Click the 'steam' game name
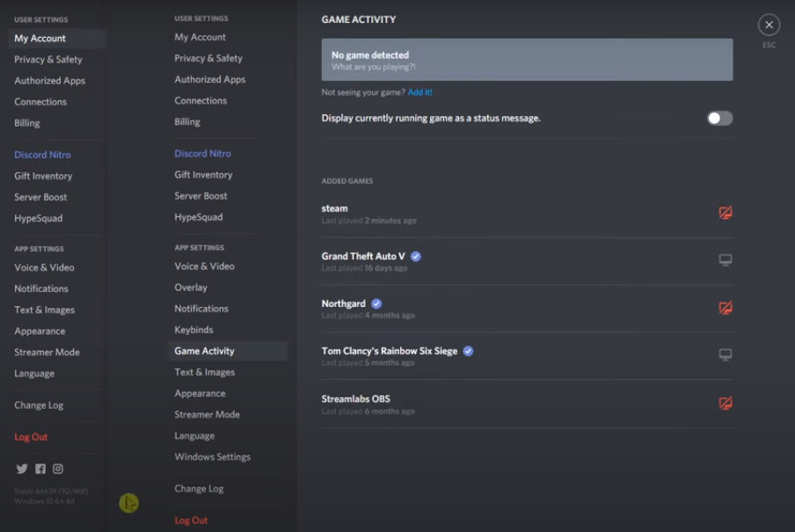Screen dimensions: 795x532 click(335, 208)
